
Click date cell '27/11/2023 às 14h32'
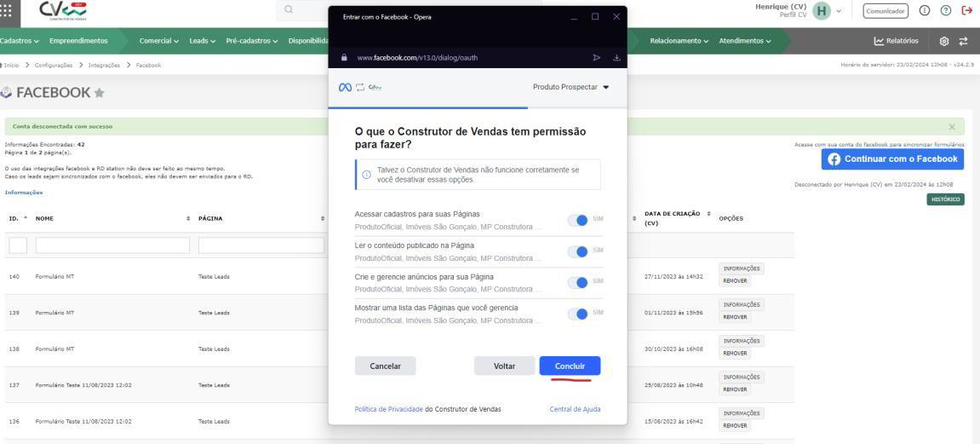[x=673, y=276]
